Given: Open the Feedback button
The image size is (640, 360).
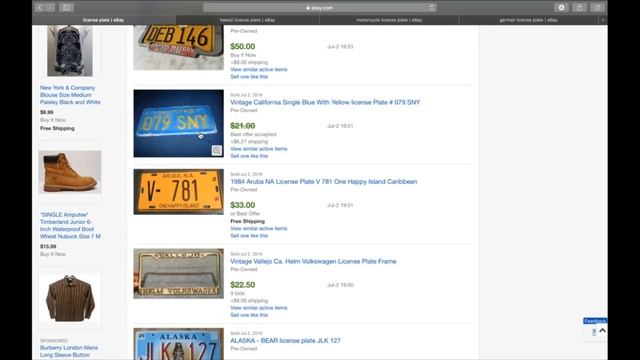Looking at the screenshot, I should coord(595,321).
